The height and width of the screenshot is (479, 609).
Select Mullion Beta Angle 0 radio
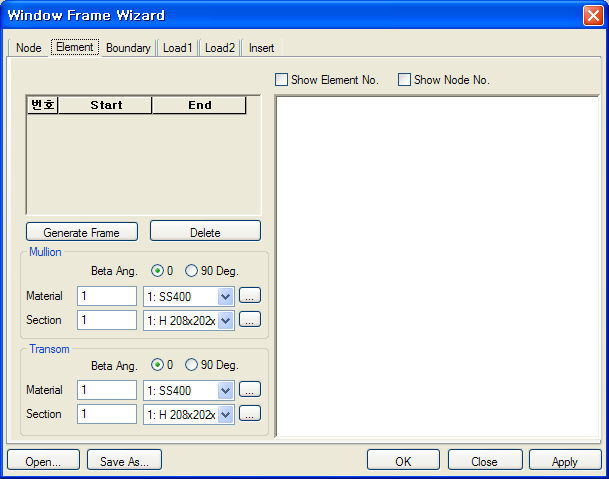tap(157, 270)
